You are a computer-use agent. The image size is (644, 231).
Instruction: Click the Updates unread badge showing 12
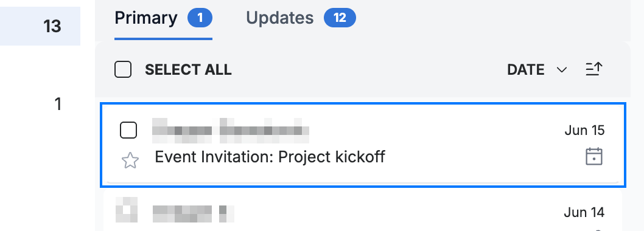[340, 18]
